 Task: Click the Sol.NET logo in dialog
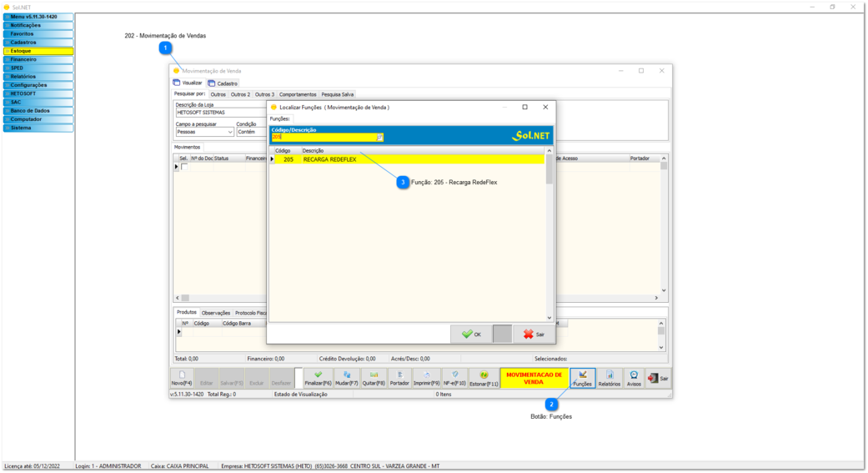[x=530, y=135]
